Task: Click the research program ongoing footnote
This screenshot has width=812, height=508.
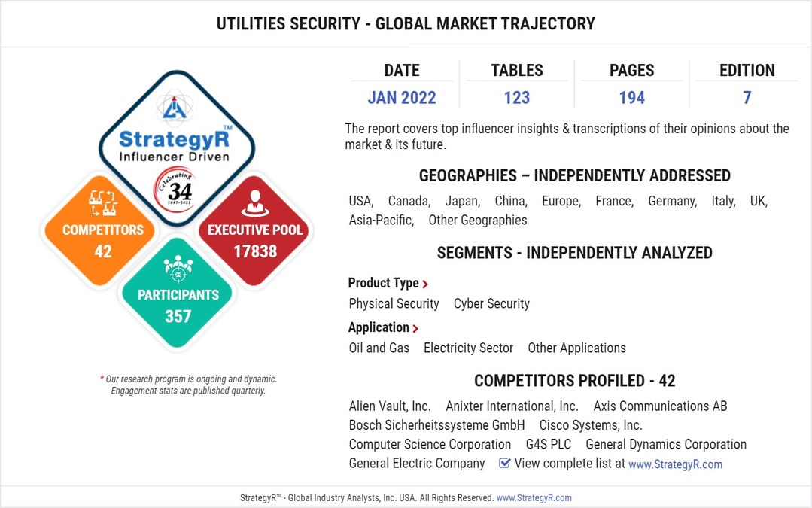Action: click(x=188, y=385)
